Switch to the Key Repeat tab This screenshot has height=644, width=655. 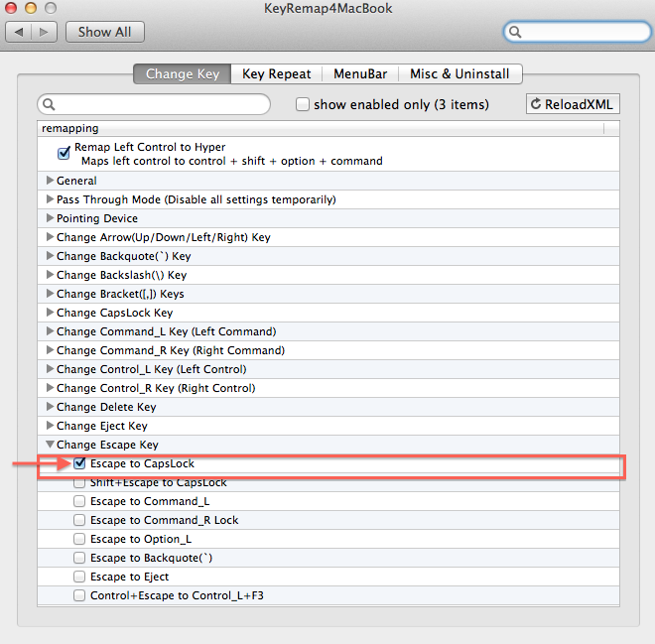pos(276,73)
